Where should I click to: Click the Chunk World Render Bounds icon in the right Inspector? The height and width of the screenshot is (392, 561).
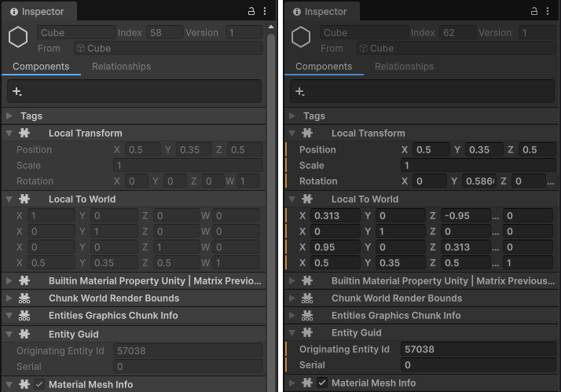[307, 298]
